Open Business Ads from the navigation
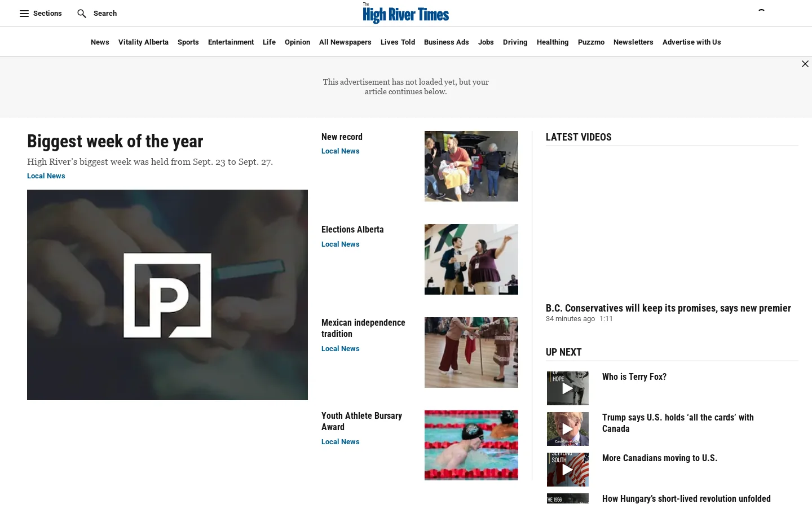Viewport: 812px width, 508px height. coord(447,42)
